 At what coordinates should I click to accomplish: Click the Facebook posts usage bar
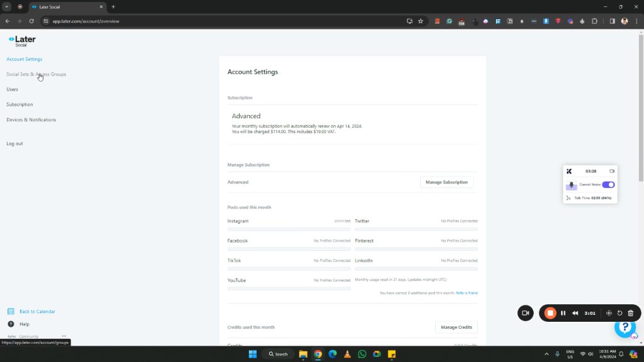(289, 249)
